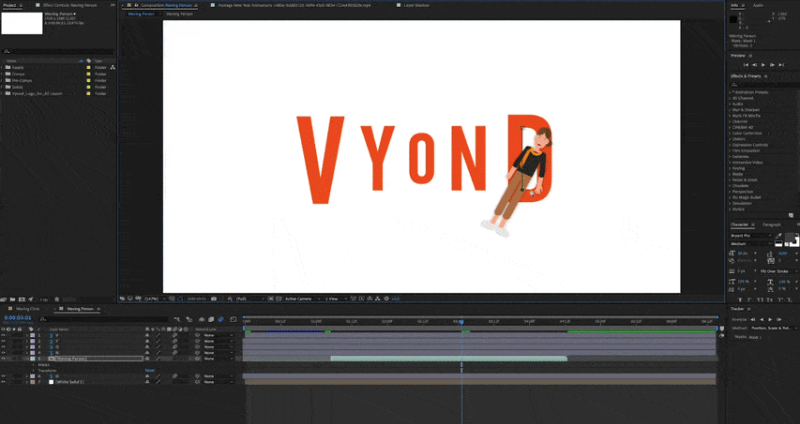The height and width of the screenshot is (424, 800).
Task: Click the shy switch on layer 1
Action: (x=147, y=335)
